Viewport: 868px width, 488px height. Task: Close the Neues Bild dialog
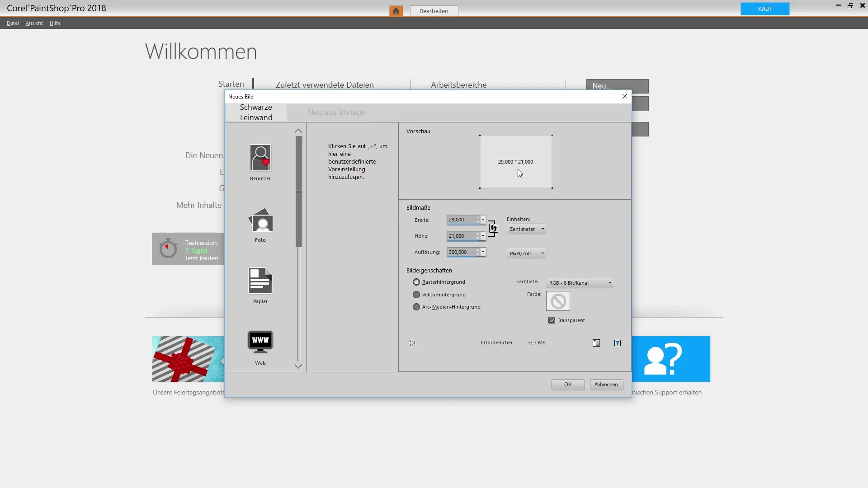pyautogui.click(x=625, y=96)
